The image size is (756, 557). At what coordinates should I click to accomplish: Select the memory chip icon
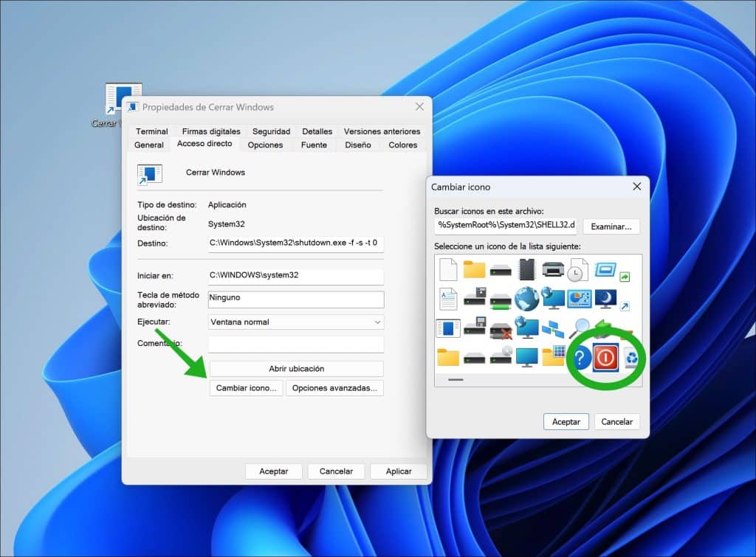[x=526, y=269]
